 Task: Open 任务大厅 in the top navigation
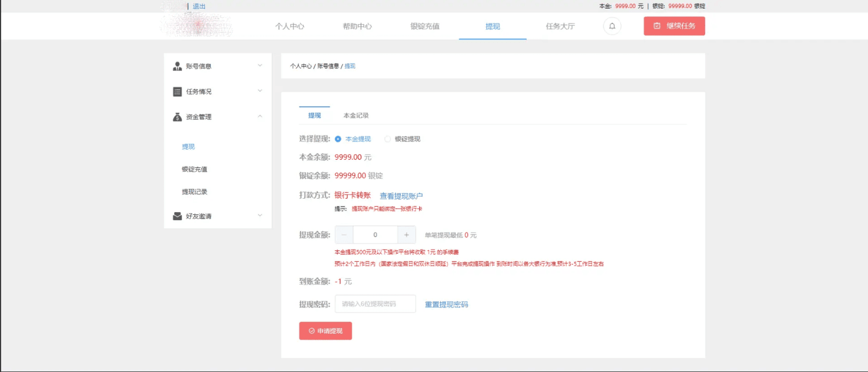point(560,26)
